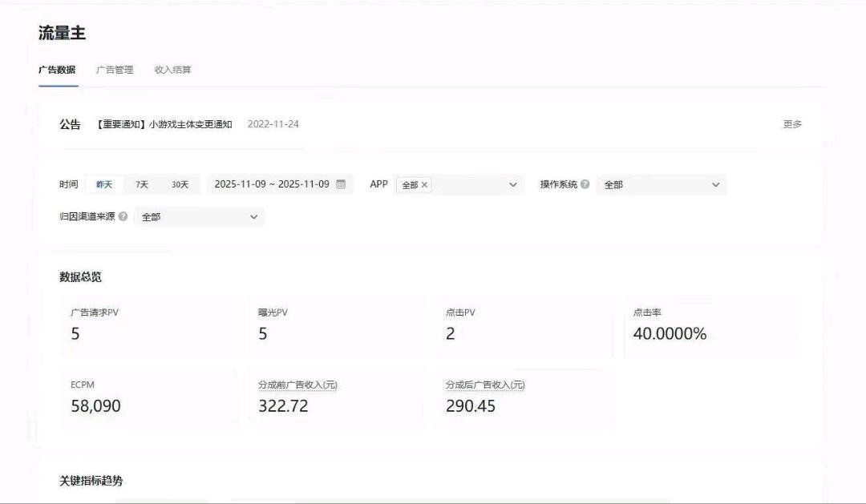Click the 点击率 metric card

pyautogui.click(x=714, y=325)
